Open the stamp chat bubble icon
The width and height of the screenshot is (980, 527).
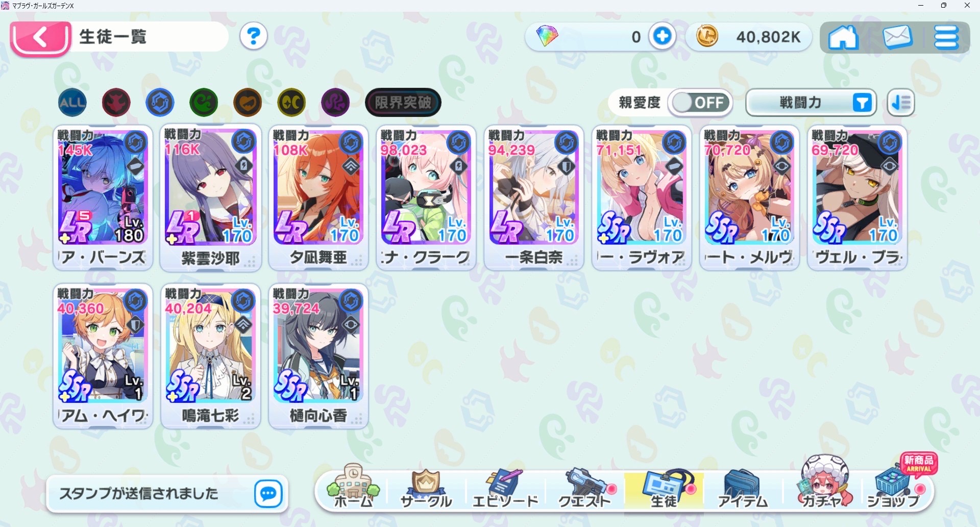[268, 493]
